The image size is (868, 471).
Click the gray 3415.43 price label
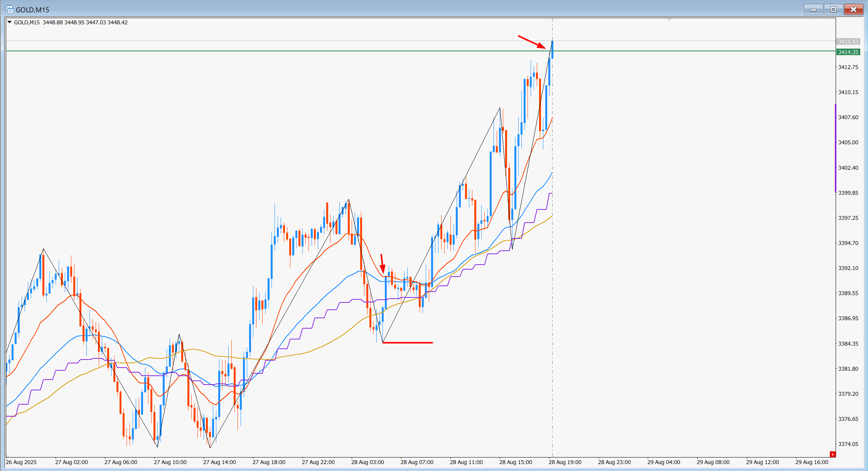(x=848, y=42)
